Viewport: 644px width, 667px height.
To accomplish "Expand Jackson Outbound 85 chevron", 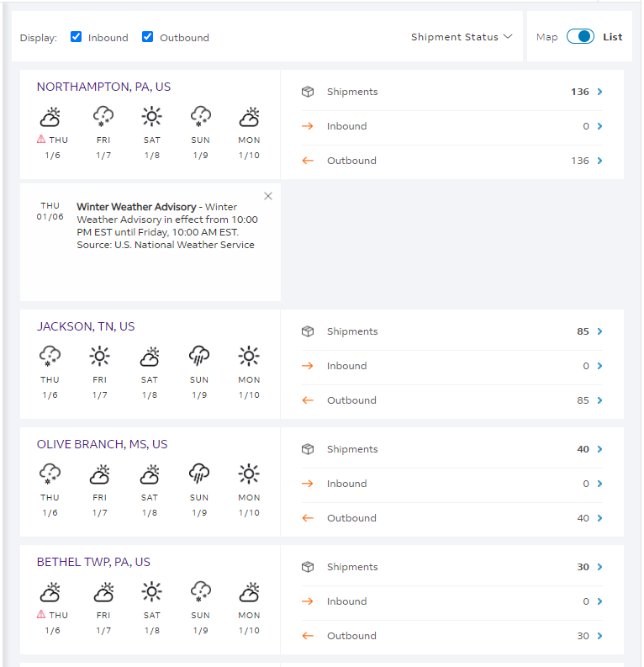I will 599,400.
